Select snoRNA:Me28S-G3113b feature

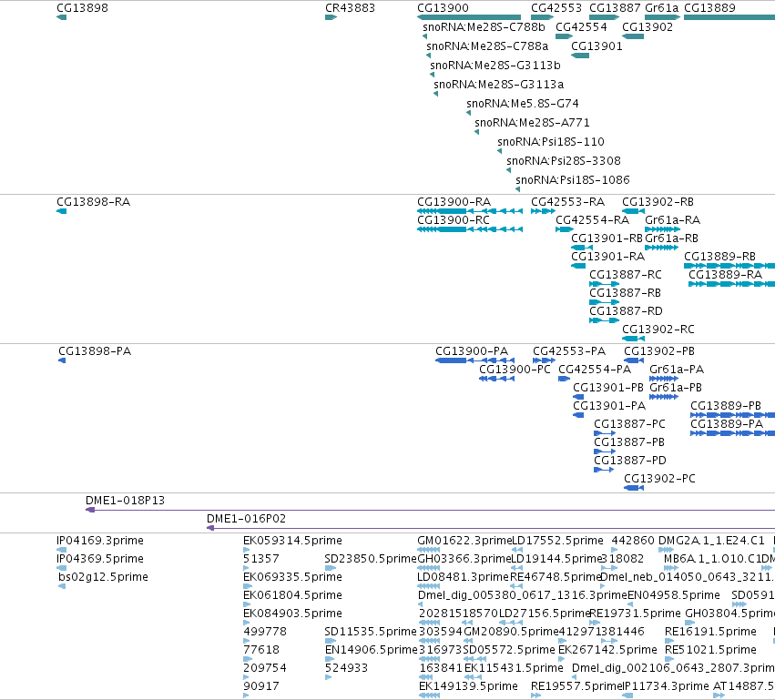click(x=495, y=66)
